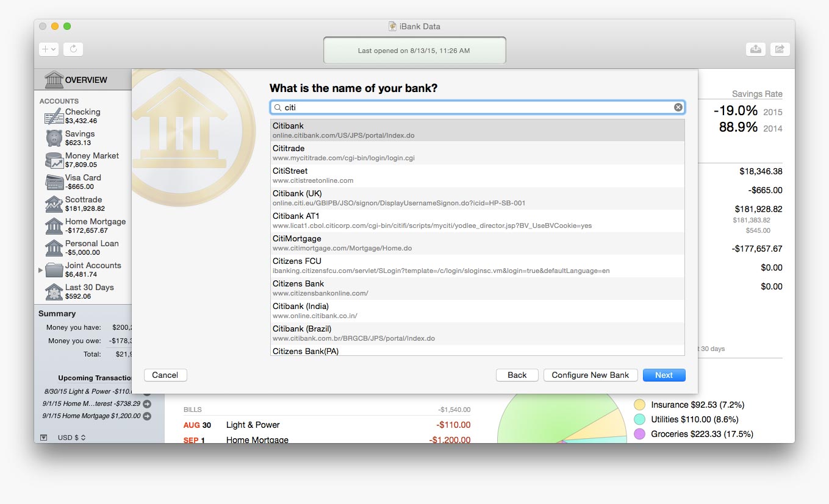Select Citizens Bank(PA) entry
829x504 pixels.
click(478, 350)
